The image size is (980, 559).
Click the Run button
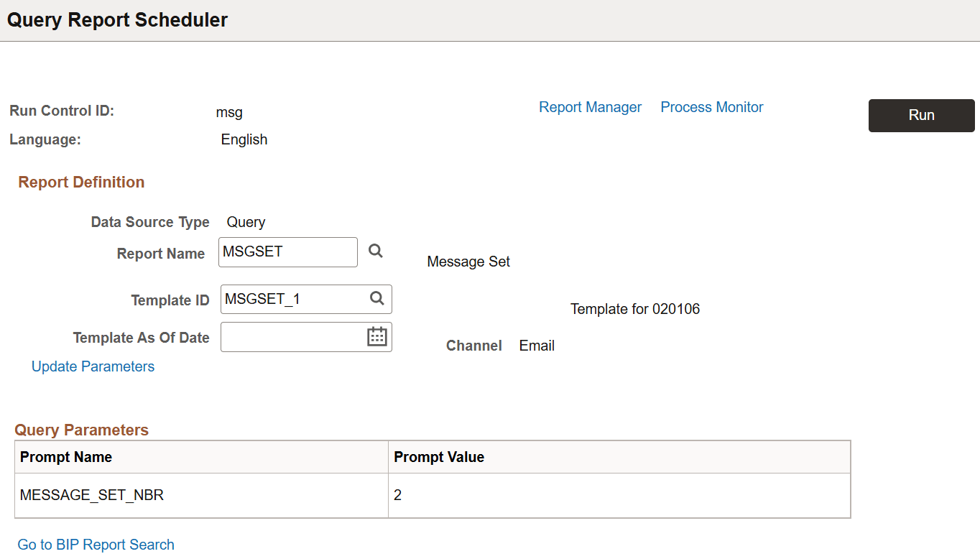click(x=921, y=115)
